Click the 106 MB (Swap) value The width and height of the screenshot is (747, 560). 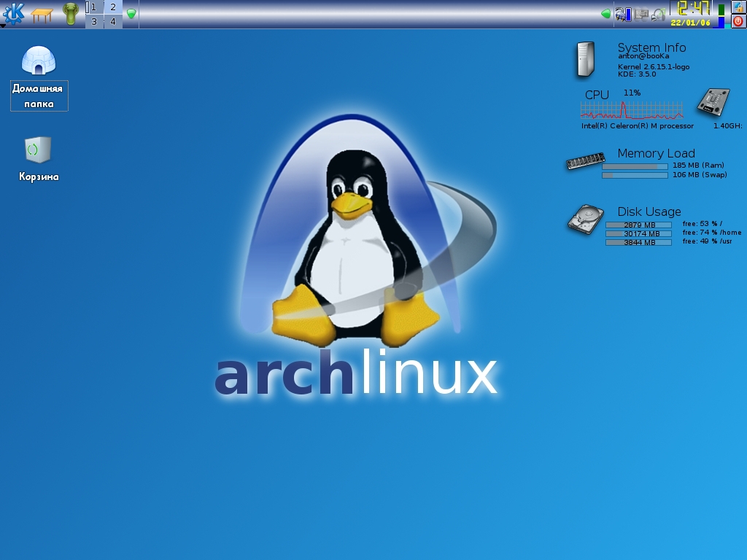(700, 175)
